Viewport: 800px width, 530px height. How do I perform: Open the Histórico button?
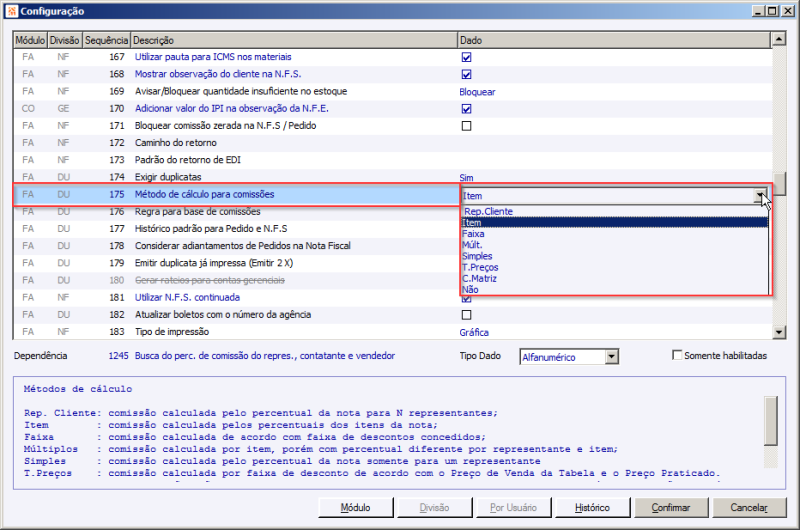point(592,508)
